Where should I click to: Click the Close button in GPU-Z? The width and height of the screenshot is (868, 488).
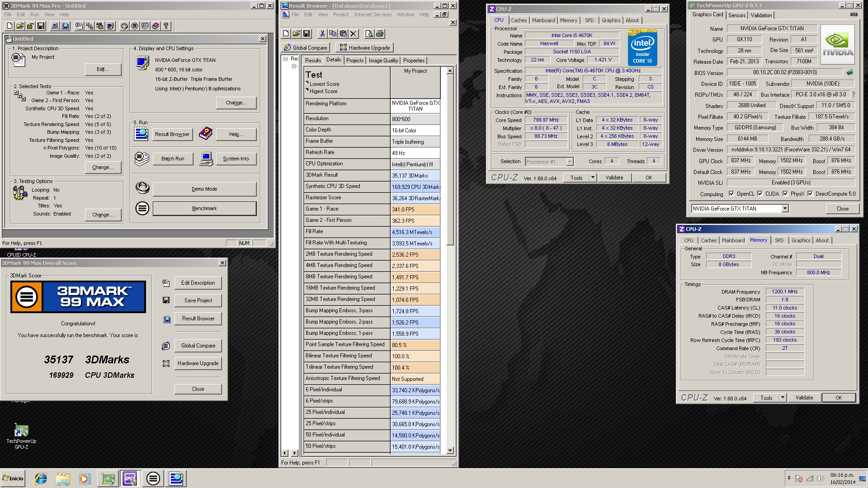point(843,209)
